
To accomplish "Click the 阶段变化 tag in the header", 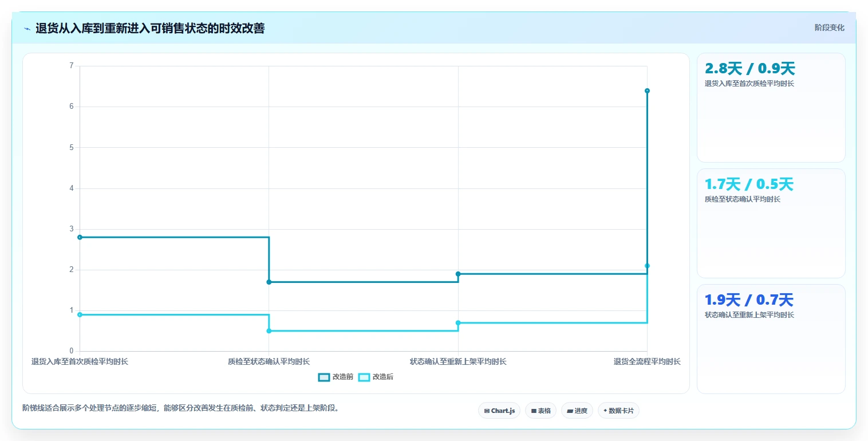I will tap(829, 27).
